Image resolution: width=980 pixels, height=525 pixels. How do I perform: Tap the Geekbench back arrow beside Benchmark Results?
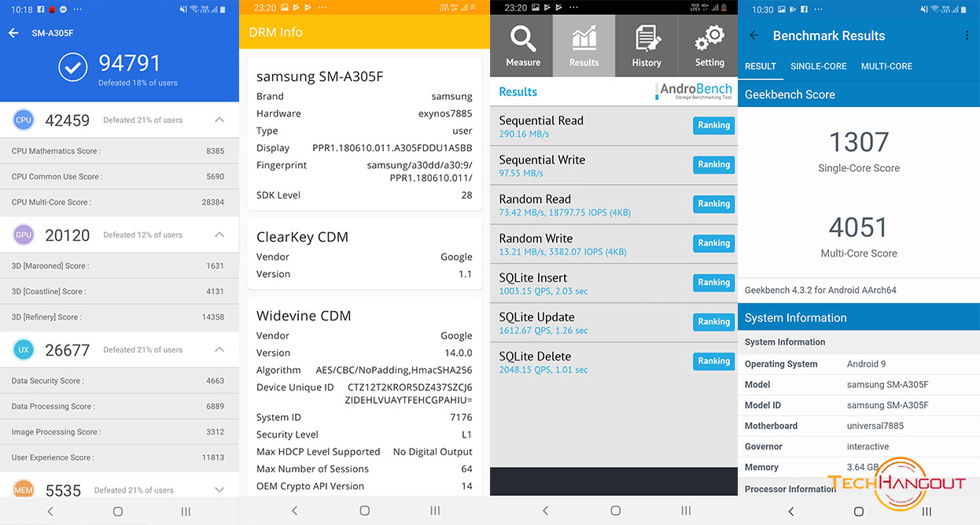point(754,35)
